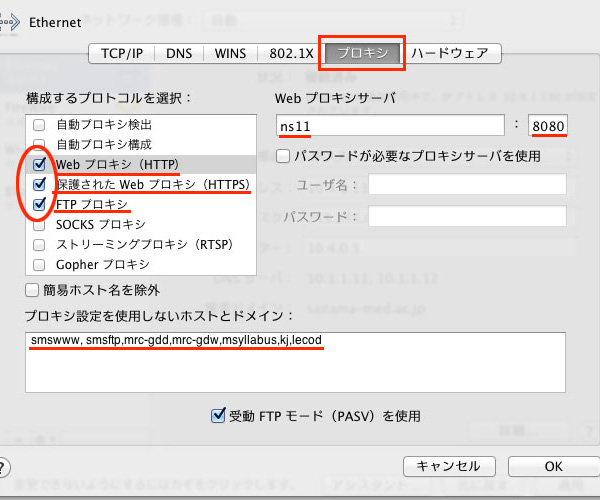Screen dimensions: 600x500
Task: Uncheck Web プロキシ (HTTP) checkbox
Action: [40, 164]
